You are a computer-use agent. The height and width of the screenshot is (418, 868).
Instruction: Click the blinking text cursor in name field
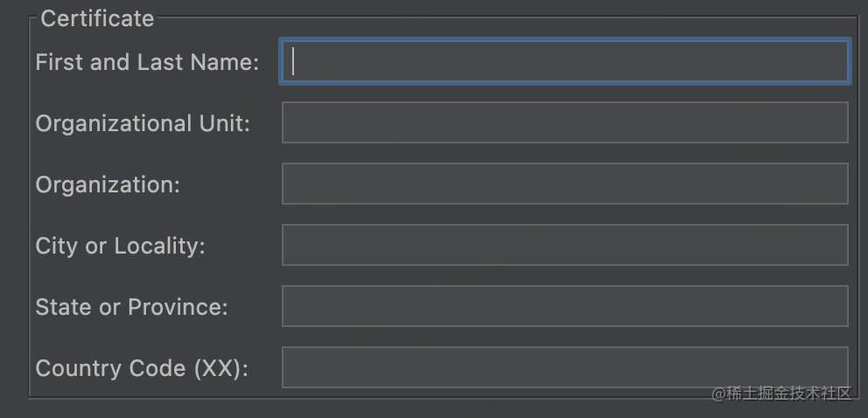click(x=294, y=62)
